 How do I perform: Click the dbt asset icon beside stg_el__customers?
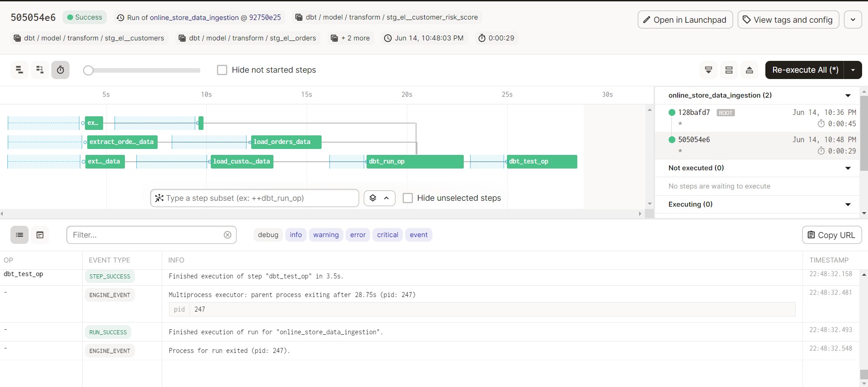tap(17, 38)
